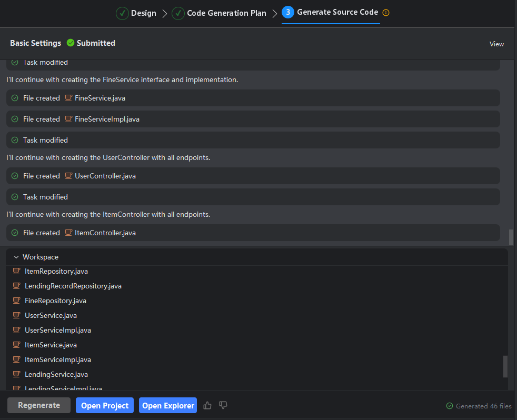Collapse the Workspace section
517x420 pixels.
[x=16, y=257]
